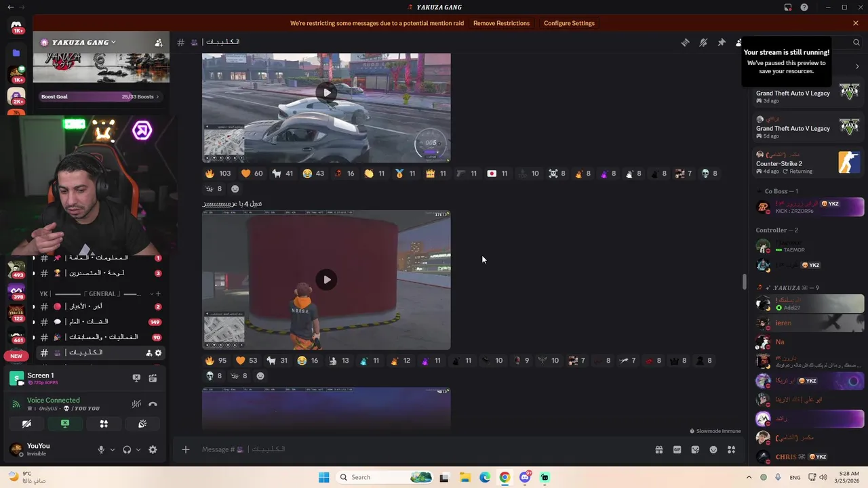This screenshot has width=868, height=488.
Task: Play the first car video
Action: pyautogui.click(x=326, y=93)
